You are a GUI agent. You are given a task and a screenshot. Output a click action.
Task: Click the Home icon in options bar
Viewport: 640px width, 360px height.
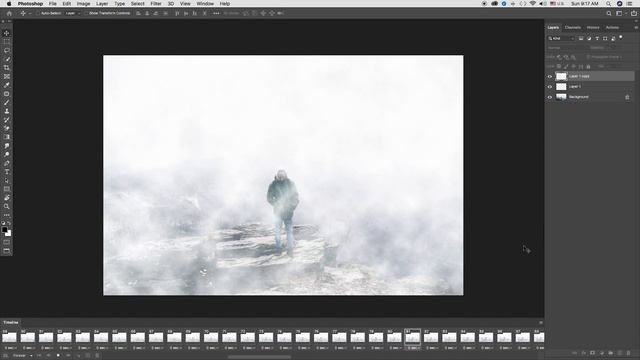[9, 13]
